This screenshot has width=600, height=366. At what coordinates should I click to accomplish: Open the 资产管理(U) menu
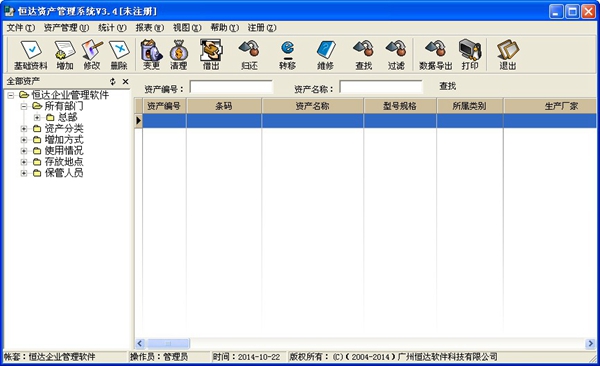pos(66,28)
